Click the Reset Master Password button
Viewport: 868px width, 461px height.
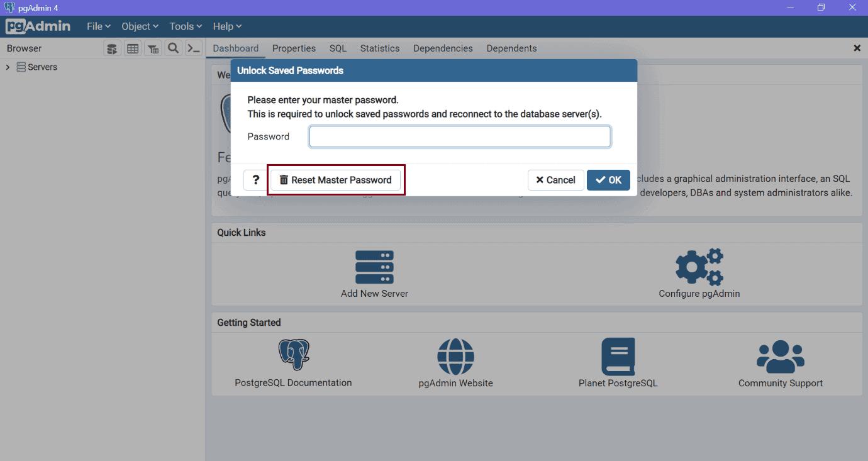pos(336,179)
